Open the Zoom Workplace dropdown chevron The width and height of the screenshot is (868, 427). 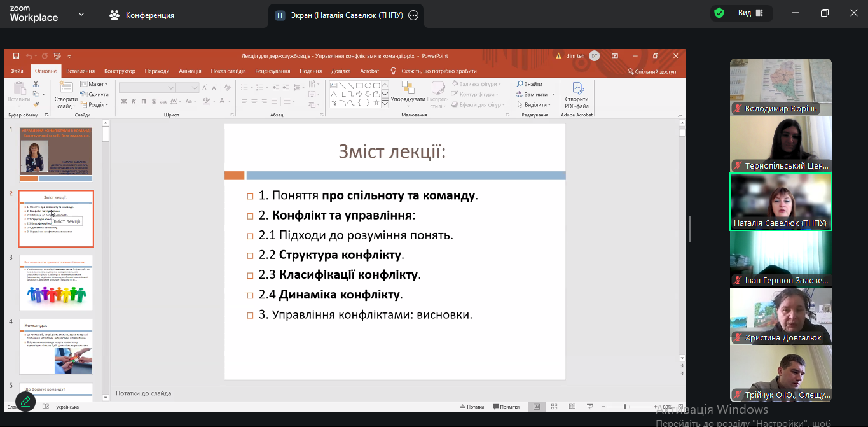click(81, 14)
